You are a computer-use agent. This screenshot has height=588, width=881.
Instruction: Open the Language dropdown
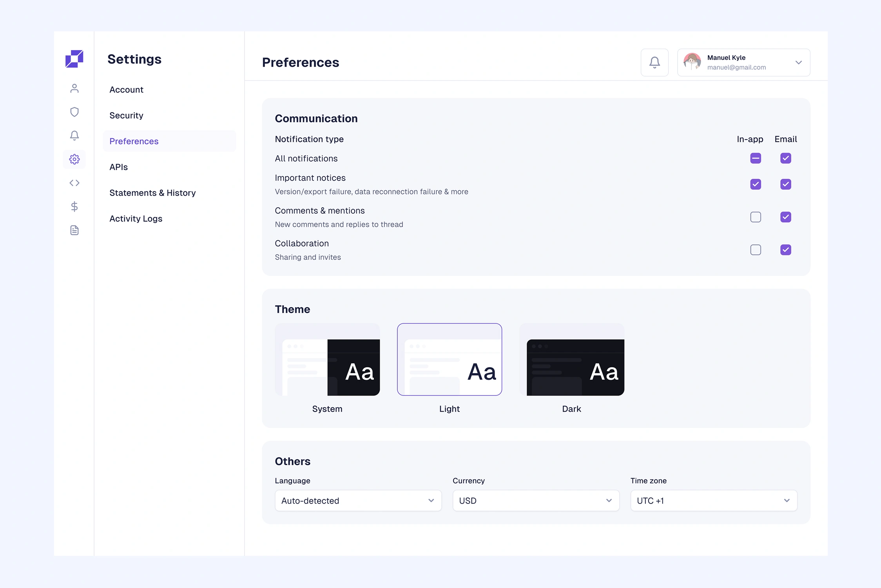358,501
